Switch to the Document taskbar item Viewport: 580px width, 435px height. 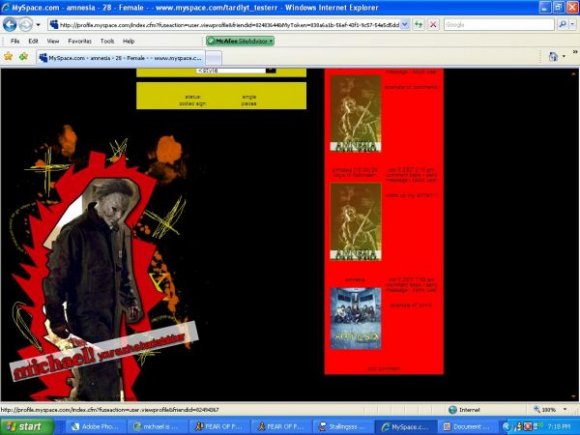click(468, 426)
